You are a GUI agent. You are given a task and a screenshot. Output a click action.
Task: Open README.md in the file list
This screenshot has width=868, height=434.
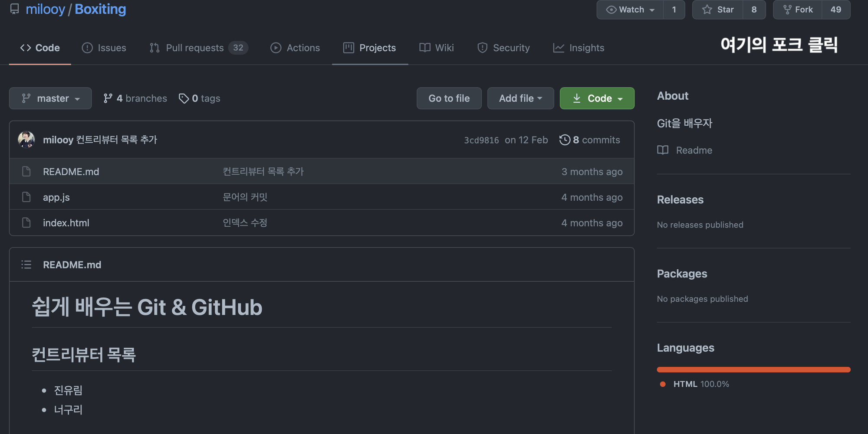tap(71, 172)
